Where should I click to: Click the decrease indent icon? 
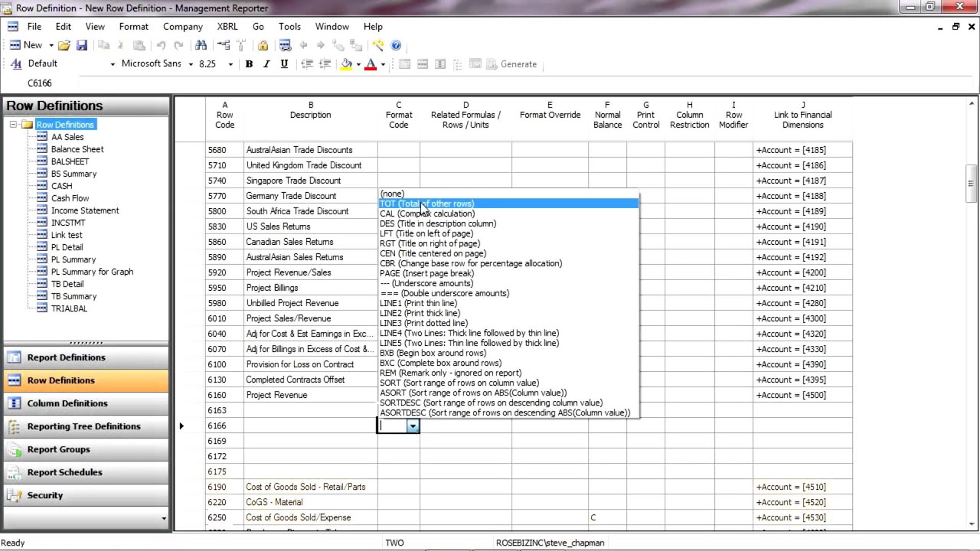click(307, 64)
